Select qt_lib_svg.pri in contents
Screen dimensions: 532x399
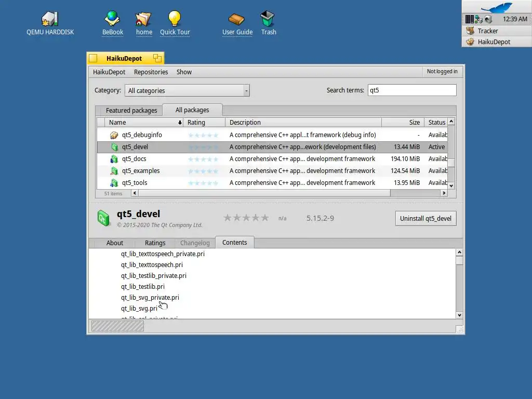click(x=139, y=309)
